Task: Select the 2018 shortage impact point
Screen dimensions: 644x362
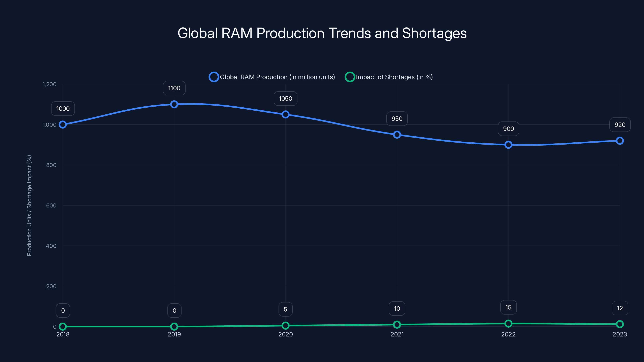Action: (63, 327)
